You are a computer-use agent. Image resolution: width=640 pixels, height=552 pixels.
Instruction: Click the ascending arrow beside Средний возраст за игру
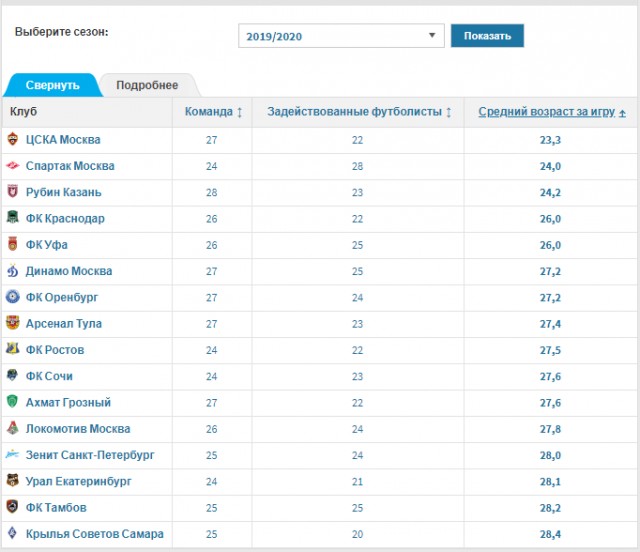[x=622, y=113]
